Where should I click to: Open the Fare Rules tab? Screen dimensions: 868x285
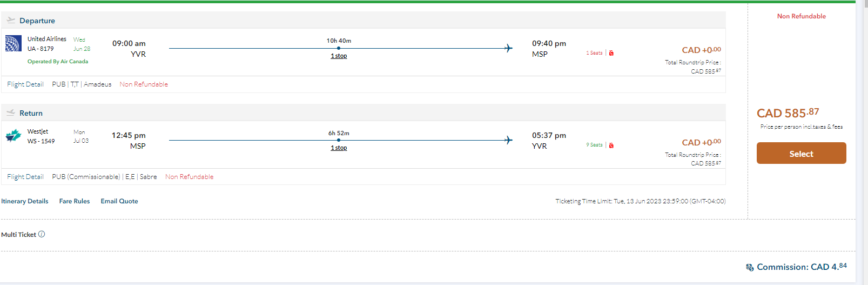(x=75, y=201)
